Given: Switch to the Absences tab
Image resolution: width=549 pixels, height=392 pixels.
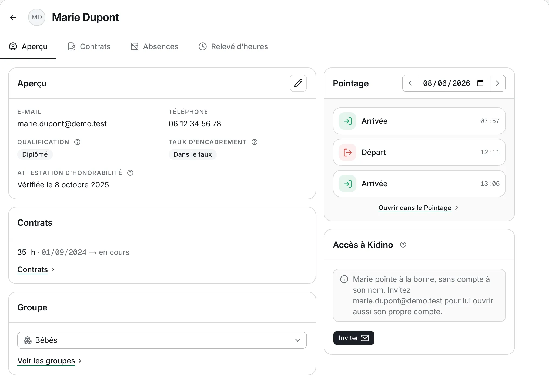Looking at the screenshot, I should 155,46.
